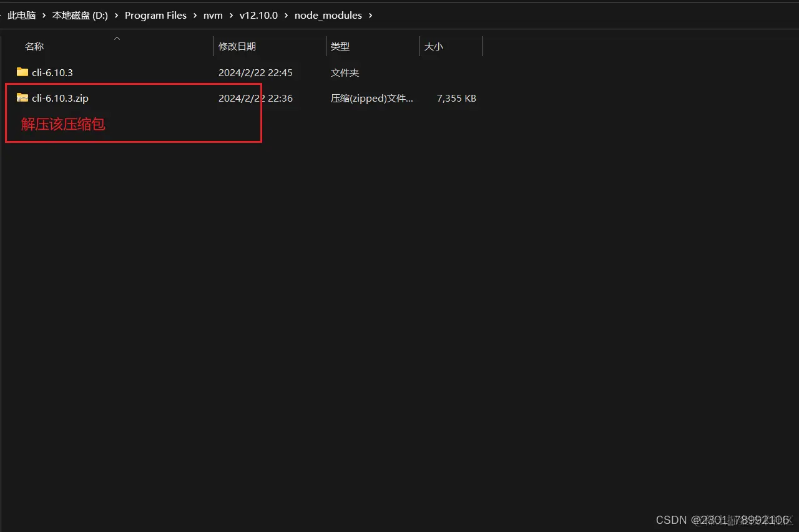
Task: Select the cli-6.10.3.zip archive icon
Action: [x=22, y=98]
